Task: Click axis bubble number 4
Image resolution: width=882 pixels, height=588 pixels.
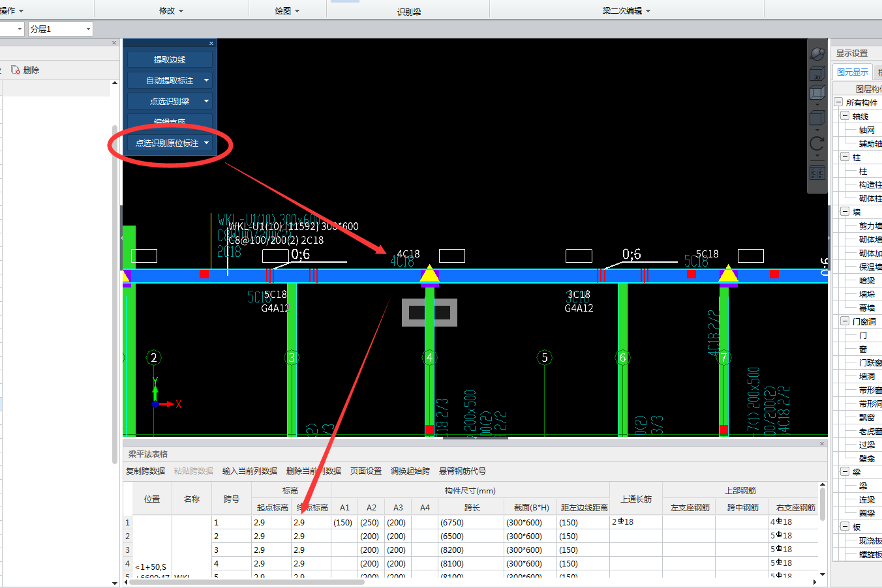Action: 429,357
